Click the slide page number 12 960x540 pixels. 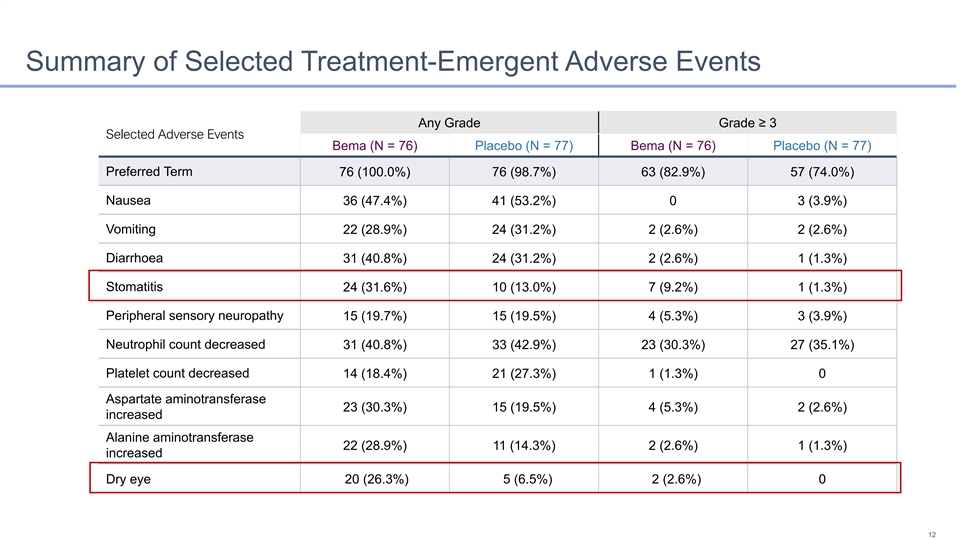932,534
